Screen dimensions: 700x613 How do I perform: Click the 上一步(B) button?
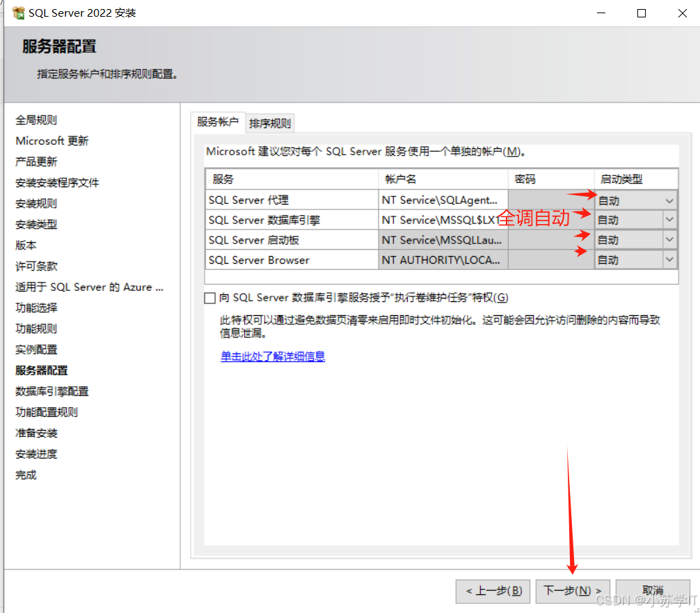pos(493,591)
